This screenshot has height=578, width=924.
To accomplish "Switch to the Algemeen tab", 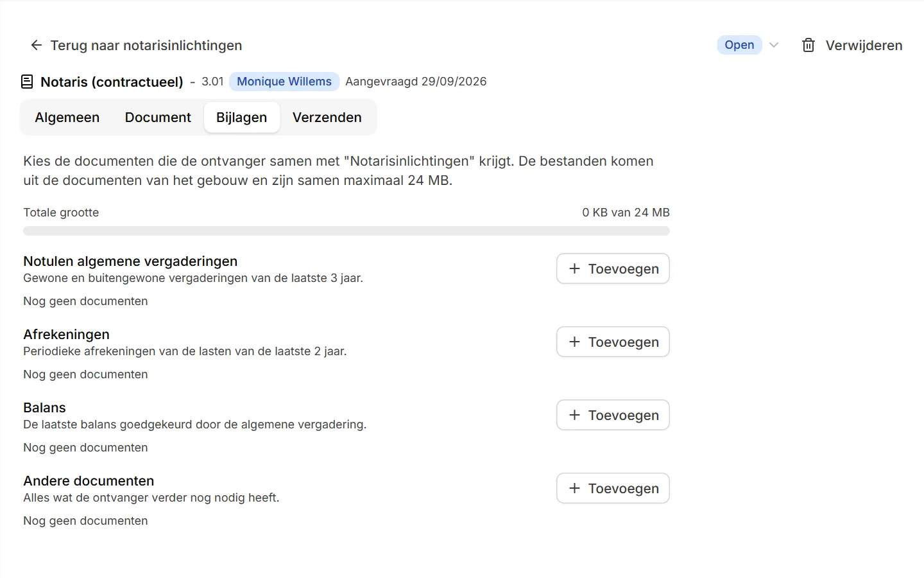I will pyautogui.click(x=67, y=118).
